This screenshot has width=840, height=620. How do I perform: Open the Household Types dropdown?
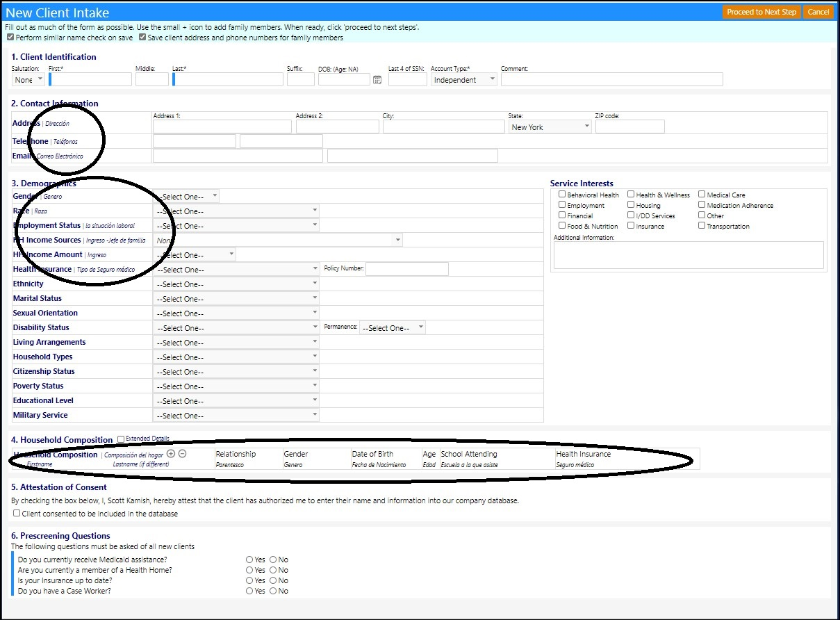(x=236, y=357)
